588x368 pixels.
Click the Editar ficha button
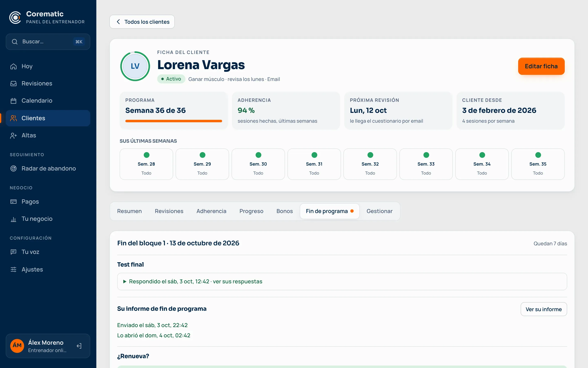click(x=541, y=66)
